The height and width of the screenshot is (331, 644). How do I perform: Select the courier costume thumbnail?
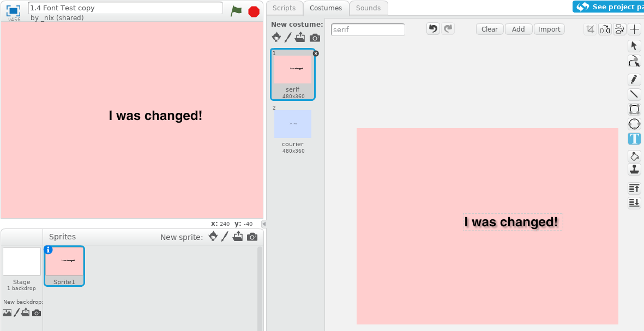point(293,124)
